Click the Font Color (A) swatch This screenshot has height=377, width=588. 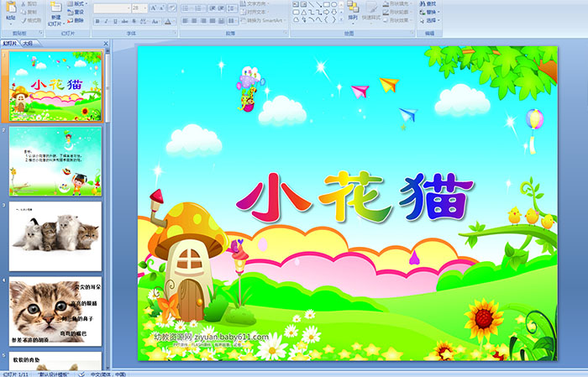pos(168,21)
